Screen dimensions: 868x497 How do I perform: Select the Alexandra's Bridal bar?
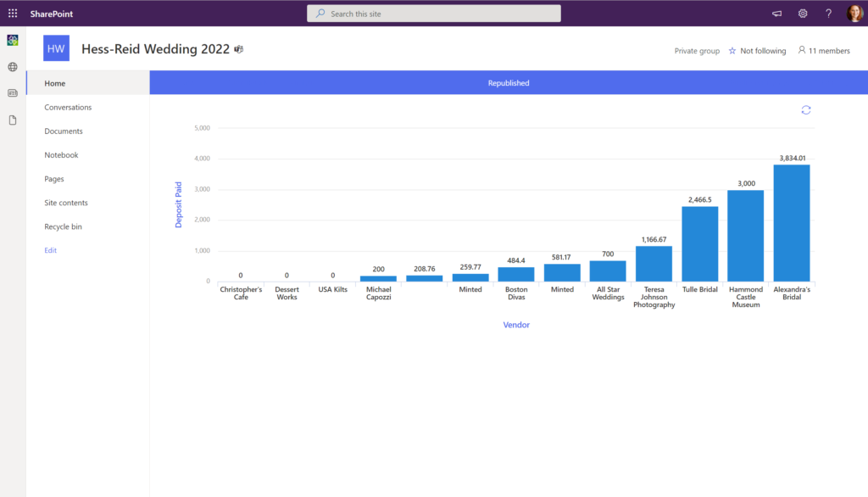pos(792,223)
